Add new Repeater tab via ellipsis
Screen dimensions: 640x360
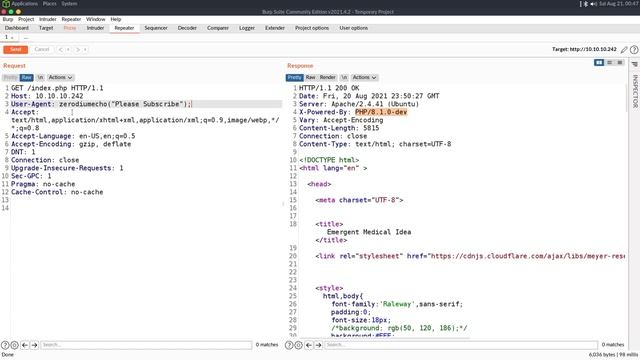26,38
